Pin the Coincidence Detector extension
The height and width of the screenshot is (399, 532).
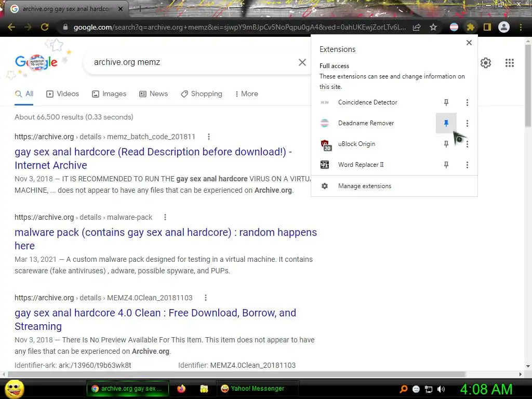click(x=446, y=102)
